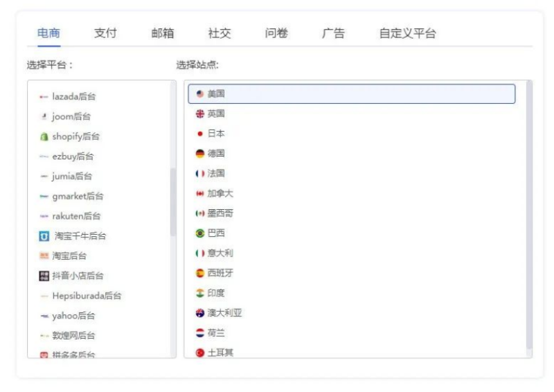The height and width of the screenshot is (392, 554).
Task: Click the India flag icon
Action: click(200, 294)
